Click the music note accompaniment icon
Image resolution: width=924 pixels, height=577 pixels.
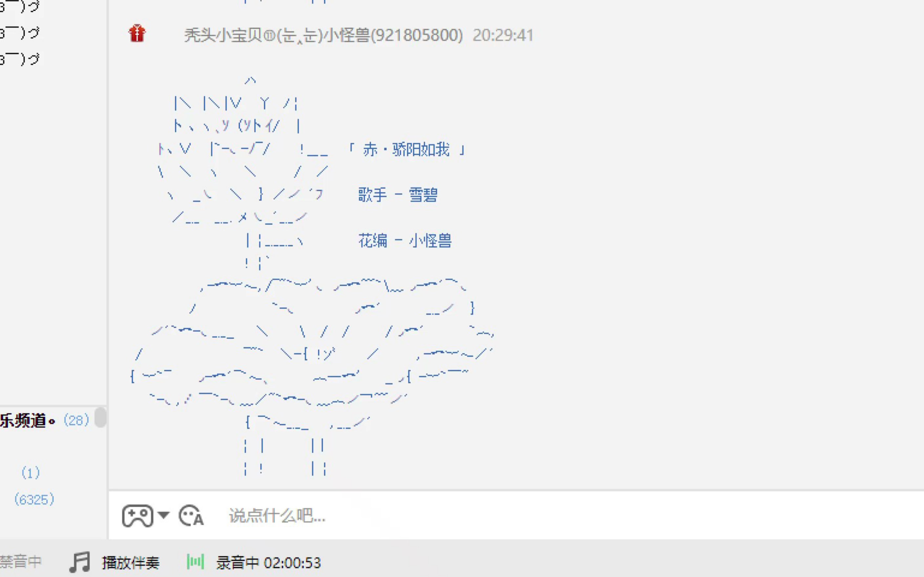click(80, 562)
